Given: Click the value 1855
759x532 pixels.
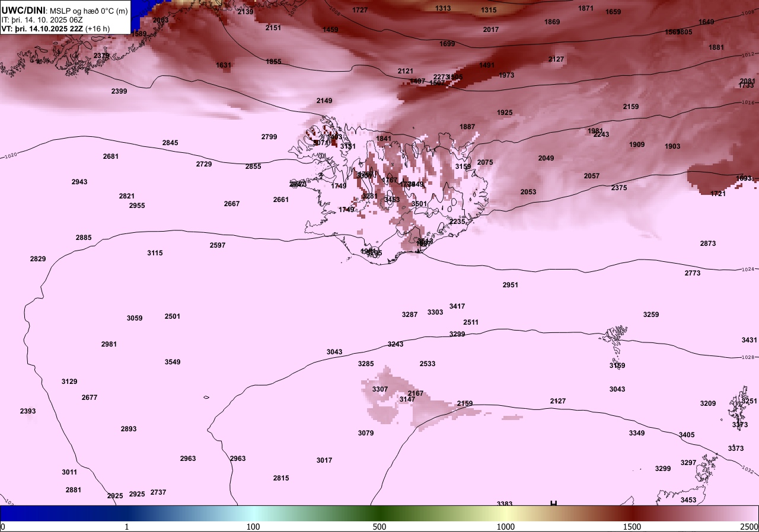Looking at the screenshot, I should tap(273, 62).
